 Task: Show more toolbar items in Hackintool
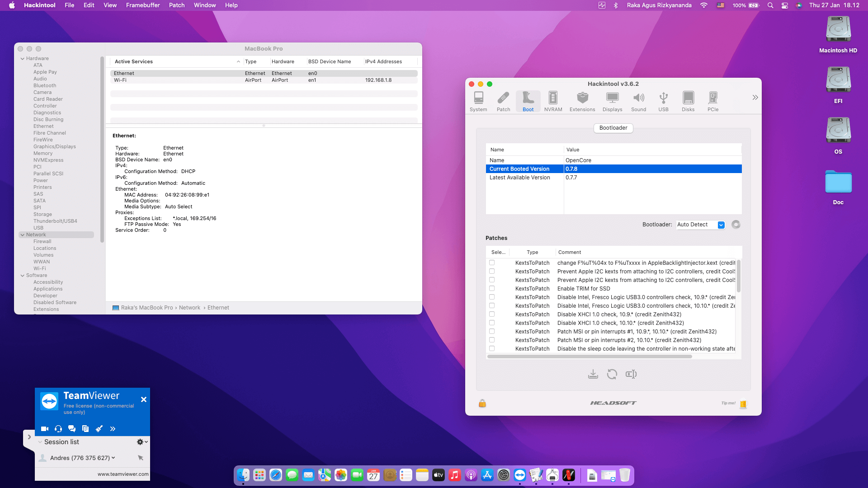tap(755, 98)
